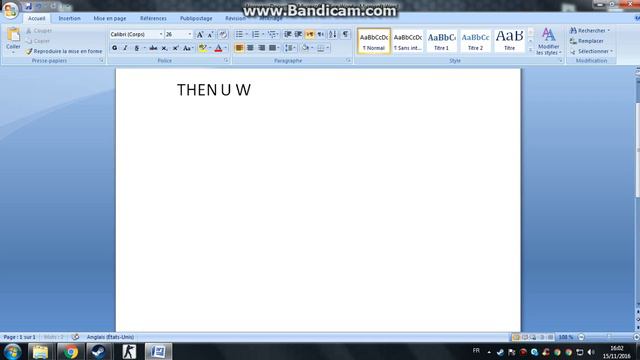Click the Windows Start button
Image resolution: width=640 pixels, height=360 pixels.
[12, 351]
